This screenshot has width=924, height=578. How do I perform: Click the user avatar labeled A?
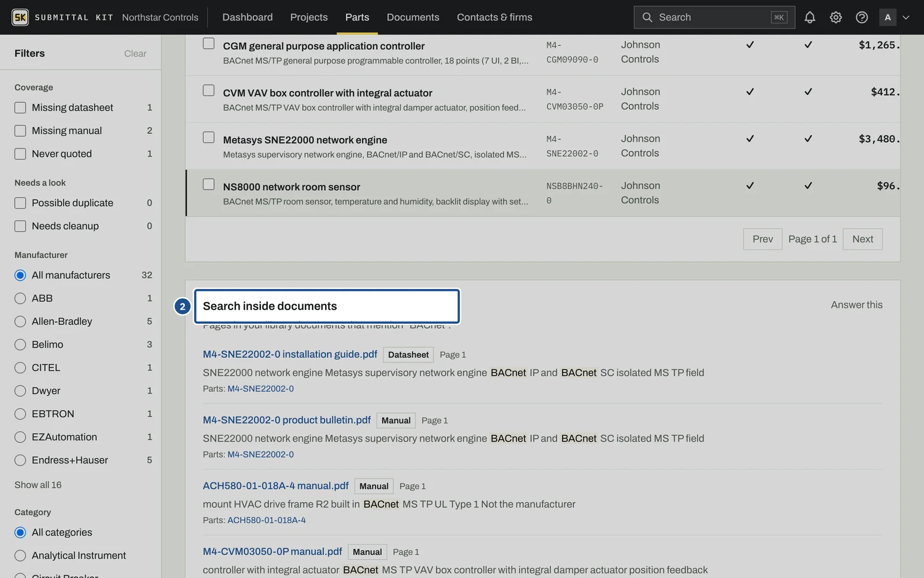[x=888, y=17]
